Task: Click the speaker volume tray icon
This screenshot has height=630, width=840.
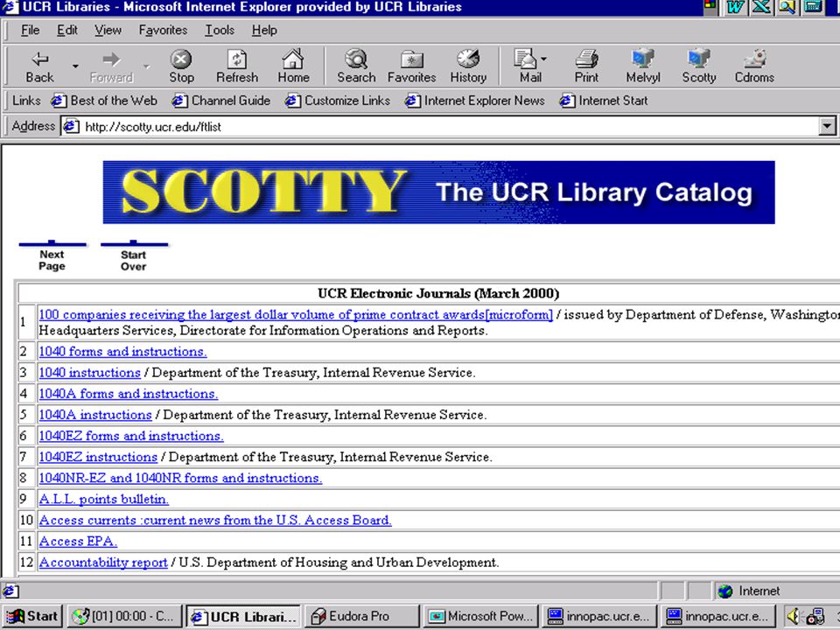Action: pos(793,616)
